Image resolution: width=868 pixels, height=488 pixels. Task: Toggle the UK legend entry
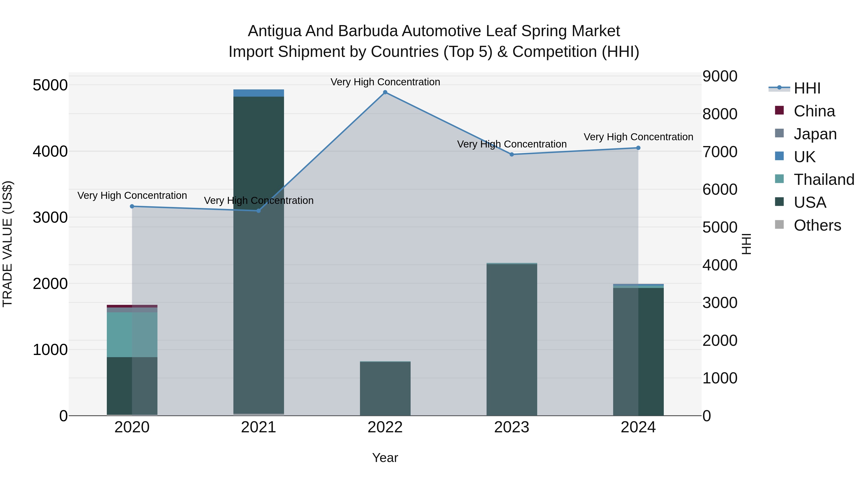point(795,157)
